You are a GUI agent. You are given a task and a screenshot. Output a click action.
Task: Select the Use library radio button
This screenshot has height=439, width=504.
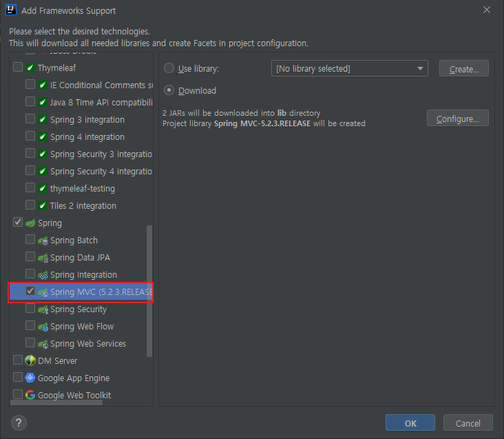(x=169, y=68)
